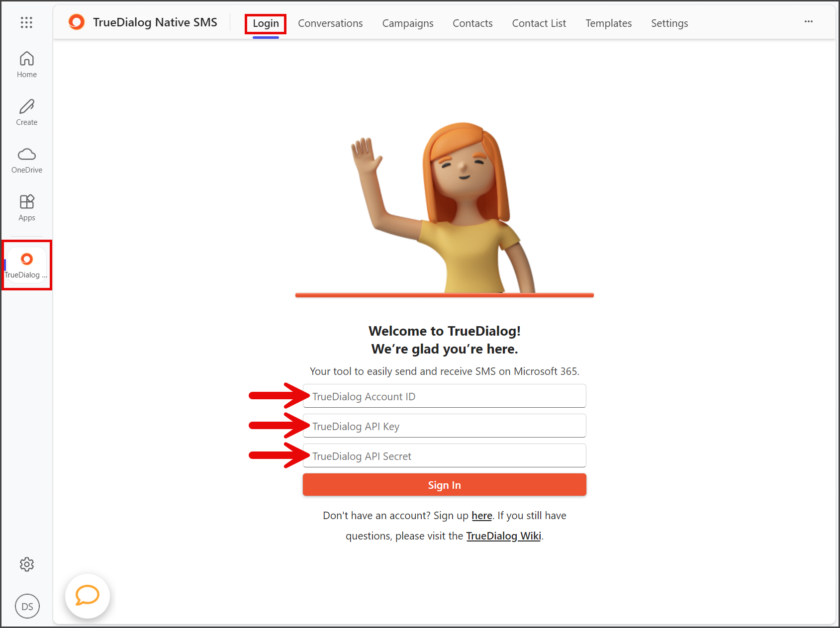
Task: Select the TrueDialog app in sidebar
Action: click(27, 266)
